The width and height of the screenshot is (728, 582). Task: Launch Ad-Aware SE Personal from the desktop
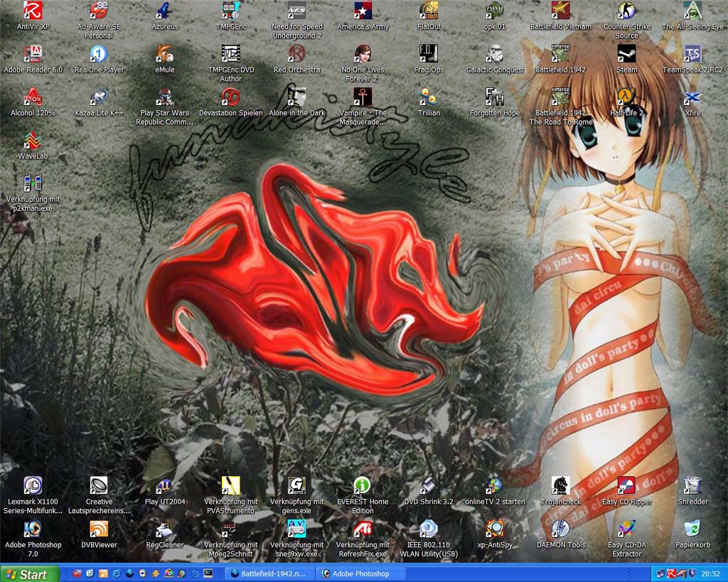tap(99, 10)
